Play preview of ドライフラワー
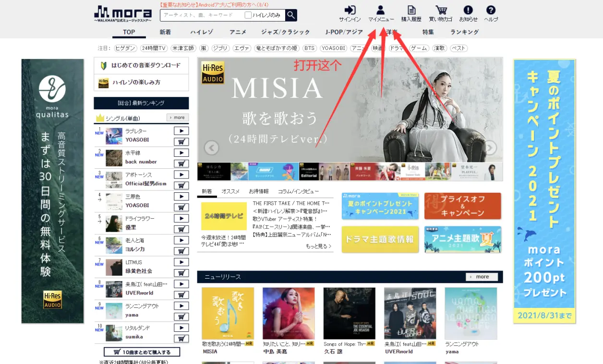The height and width of the screenshot is (364, 603). coord(181,218)
